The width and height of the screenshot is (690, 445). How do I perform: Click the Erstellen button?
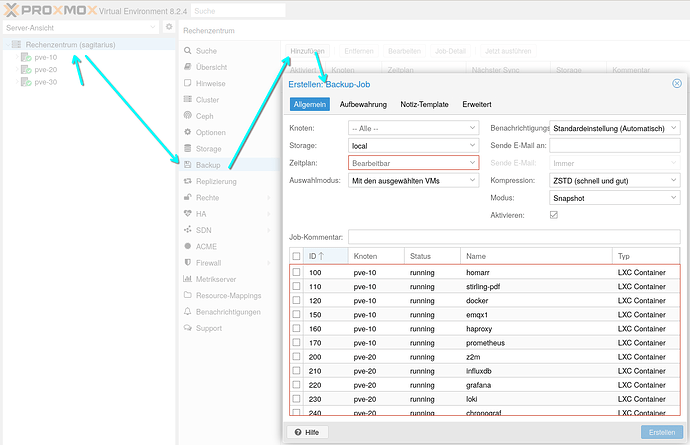tap(662, 432)
